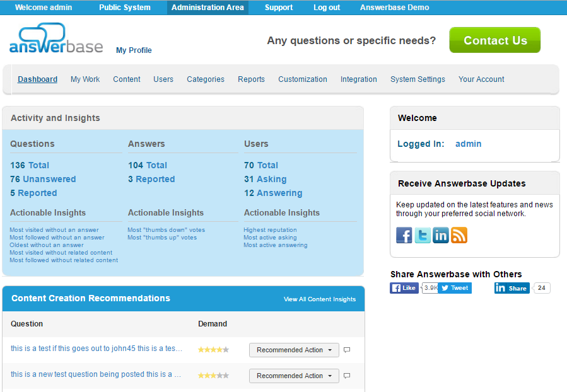567x392 pixels.
Task: Click four-star demand rating for john45 question
Action: point(213,350)
